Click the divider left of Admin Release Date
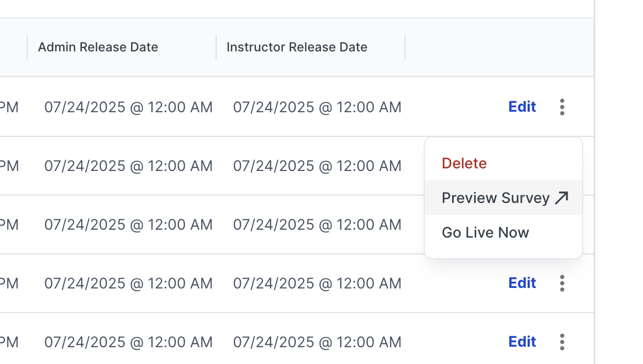643x364 pixels. (27, 47)
